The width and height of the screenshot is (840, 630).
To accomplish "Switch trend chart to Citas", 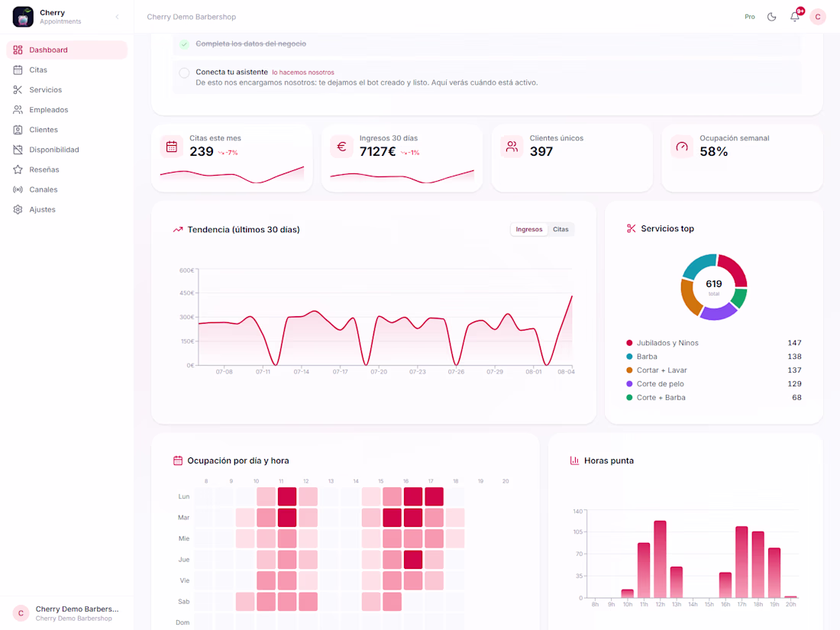I will 561,229.
